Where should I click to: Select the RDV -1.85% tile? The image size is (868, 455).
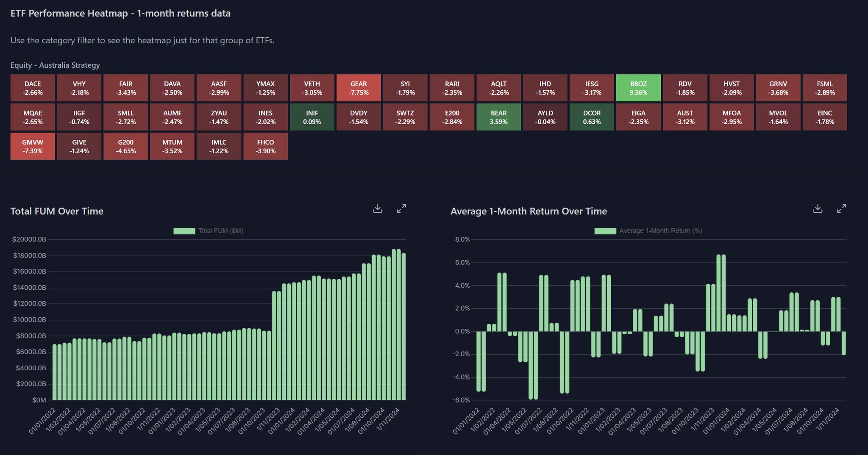point(685,88)
